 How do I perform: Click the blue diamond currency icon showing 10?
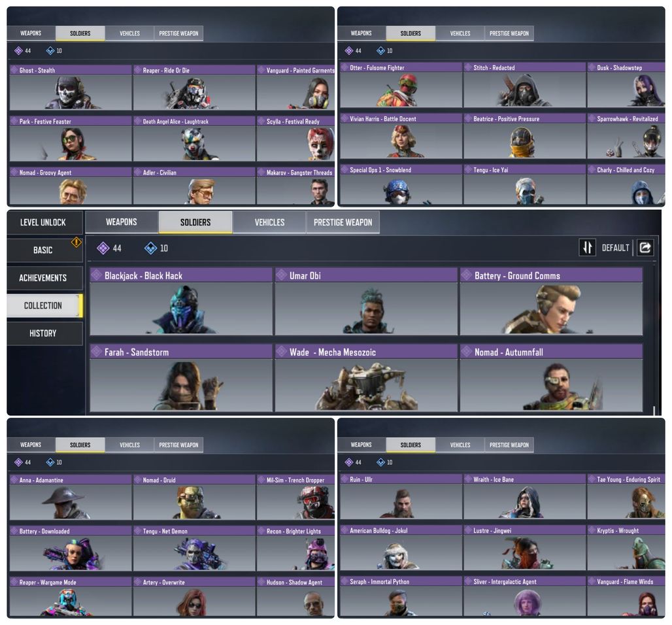click(150, 248)
